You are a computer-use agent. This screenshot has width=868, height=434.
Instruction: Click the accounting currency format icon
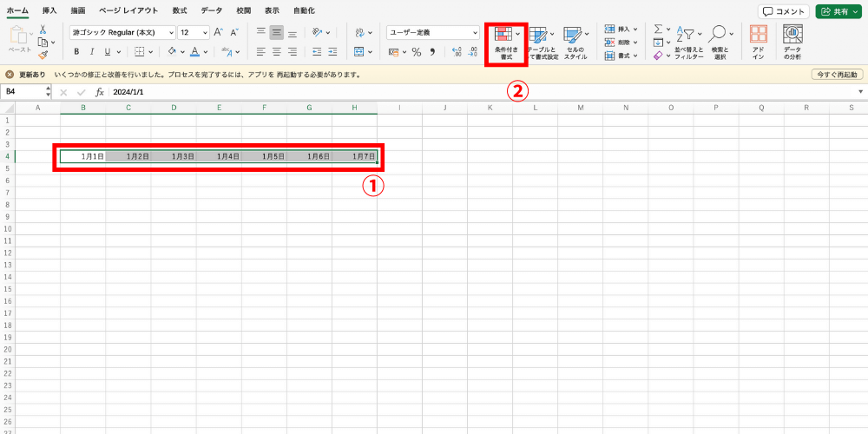pyautogui.click(x=393, y=52)
